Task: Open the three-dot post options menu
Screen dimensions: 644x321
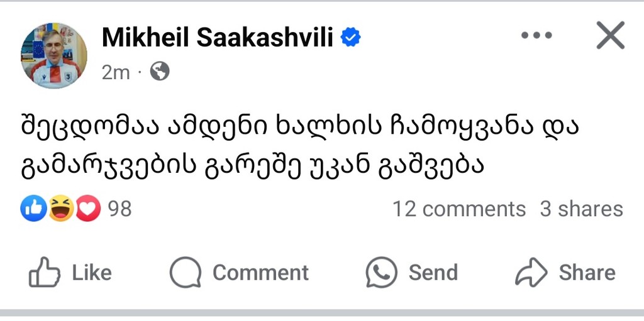Action: (x=536, y=36)
